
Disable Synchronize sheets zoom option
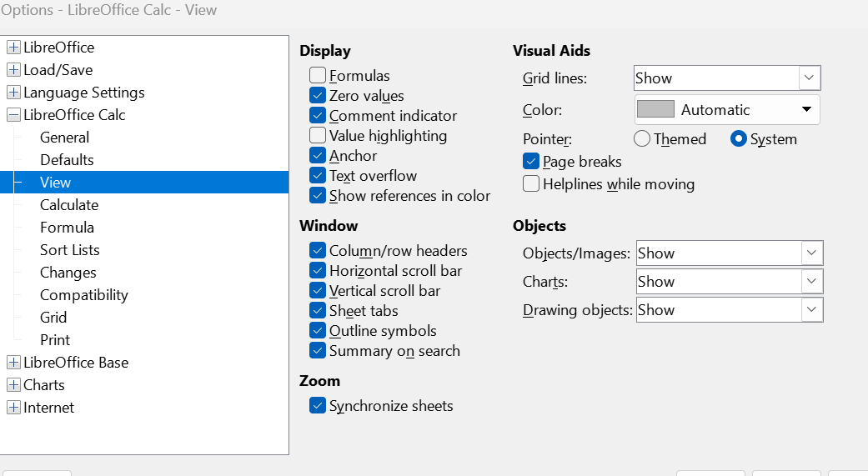318,406
